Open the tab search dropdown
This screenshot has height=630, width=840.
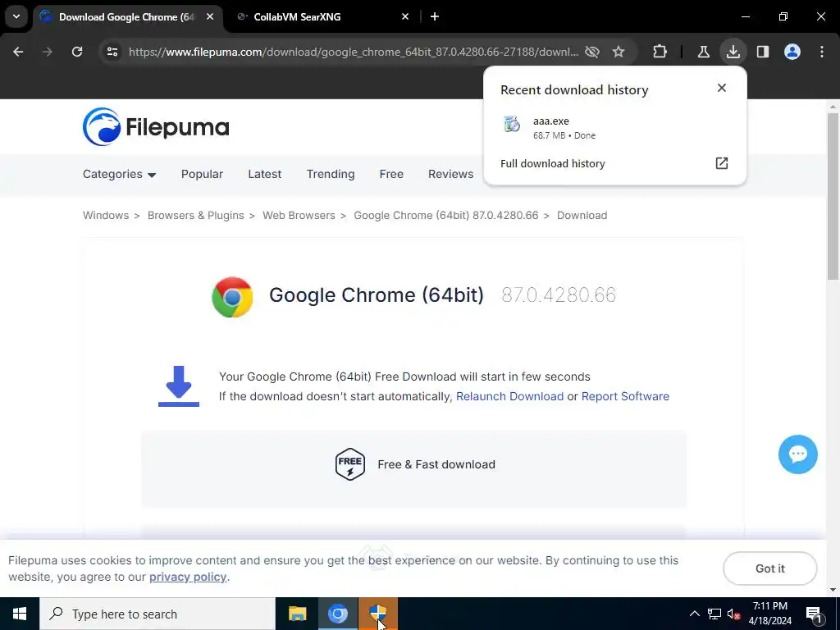(16, 16)
